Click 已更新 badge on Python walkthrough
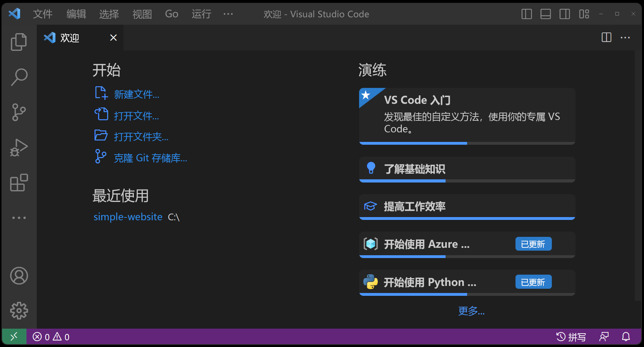Screen dimensions: 644x347 [533, 282]
